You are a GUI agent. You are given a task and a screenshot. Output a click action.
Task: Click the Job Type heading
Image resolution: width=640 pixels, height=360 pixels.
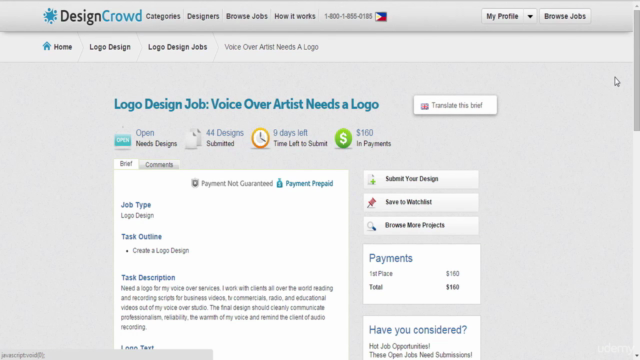click(x=136, y=205)
